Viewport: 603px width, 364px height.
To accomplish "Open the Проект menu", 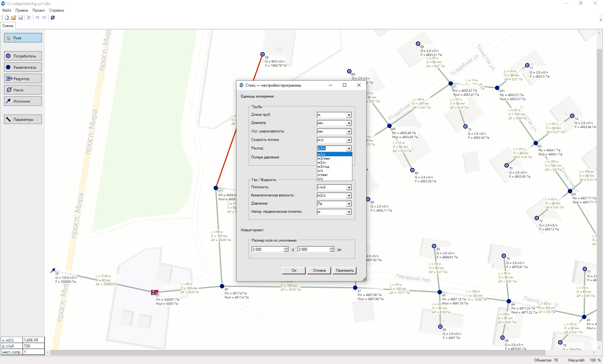I will coord(38,10).
